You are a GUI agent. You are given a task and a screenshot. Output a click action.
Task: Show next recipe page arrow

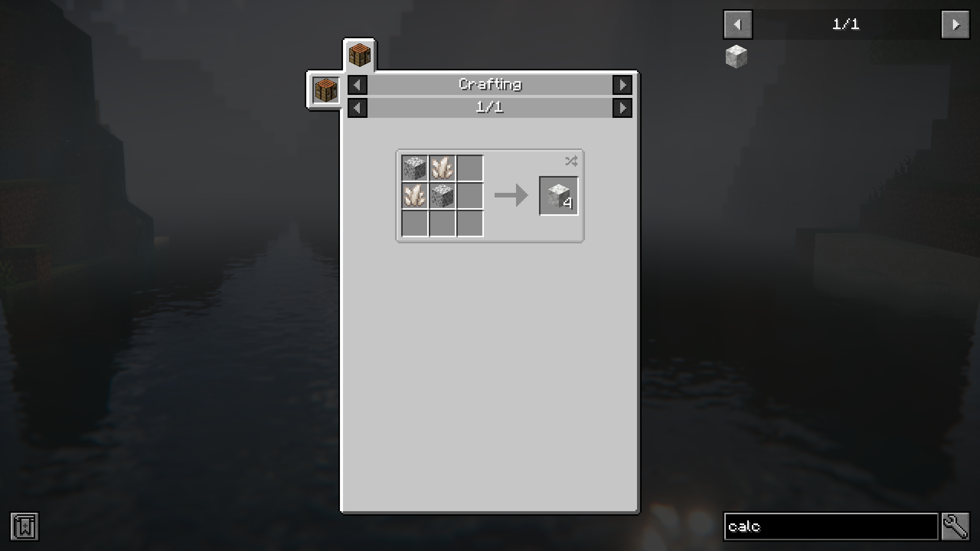(622, 108)
